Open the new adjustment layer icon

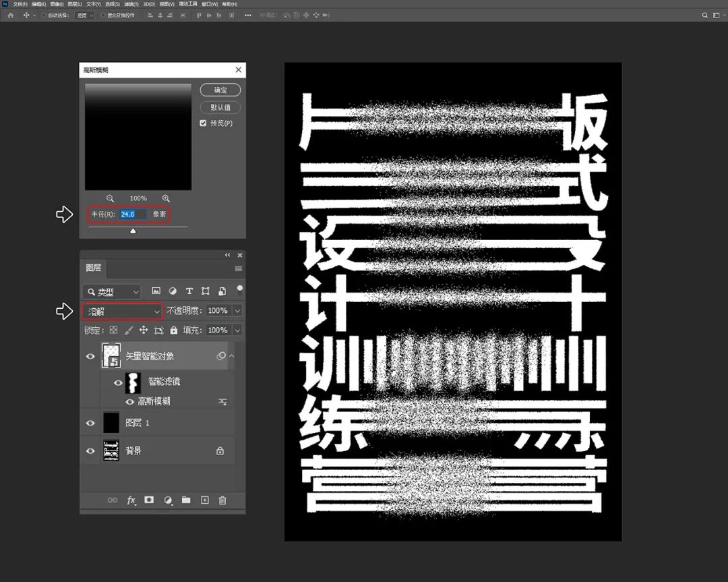pos(168,500)
